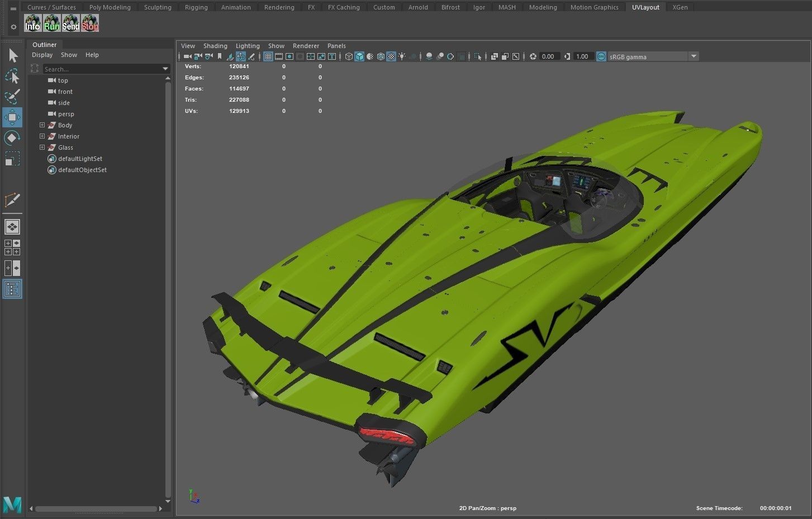The image size is (812, 519).
Task: Select the persp camera in Outliner
Action: pyautogui.click(x=66, y=114)
